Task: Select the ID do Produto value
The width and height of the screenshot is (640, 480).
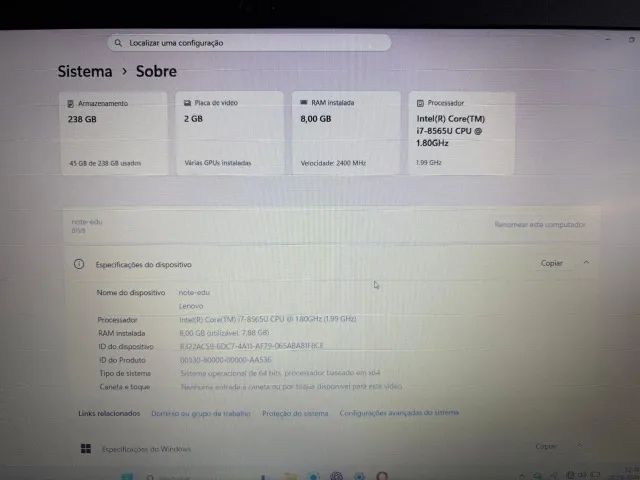Action: click(x=226, y=360)
